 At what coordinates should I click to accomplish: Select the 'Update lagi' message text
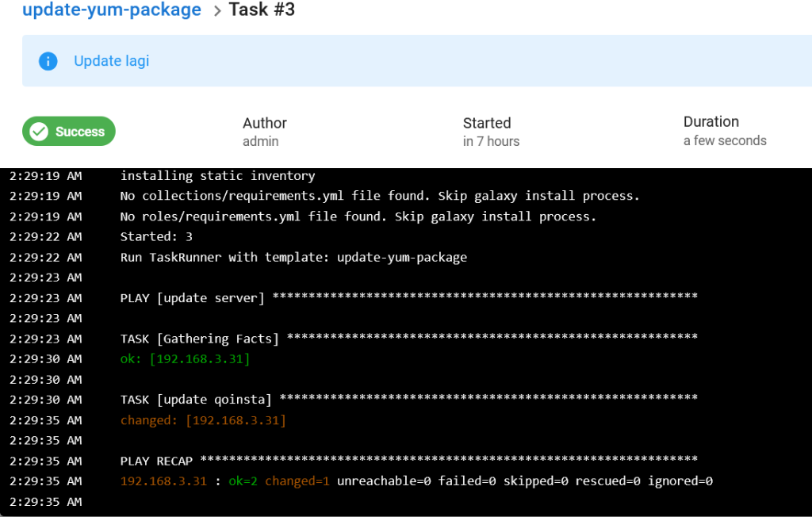click(x=111, y=61)
